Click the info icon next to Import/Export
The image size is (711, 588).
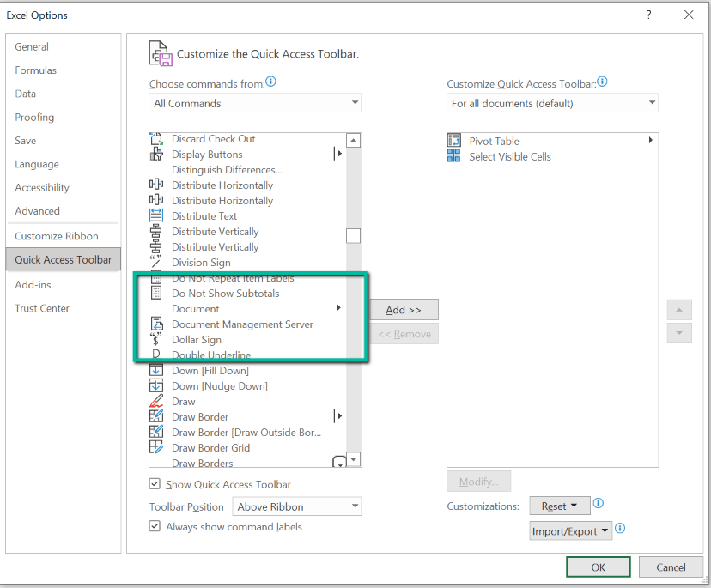[x=620, y=529]
